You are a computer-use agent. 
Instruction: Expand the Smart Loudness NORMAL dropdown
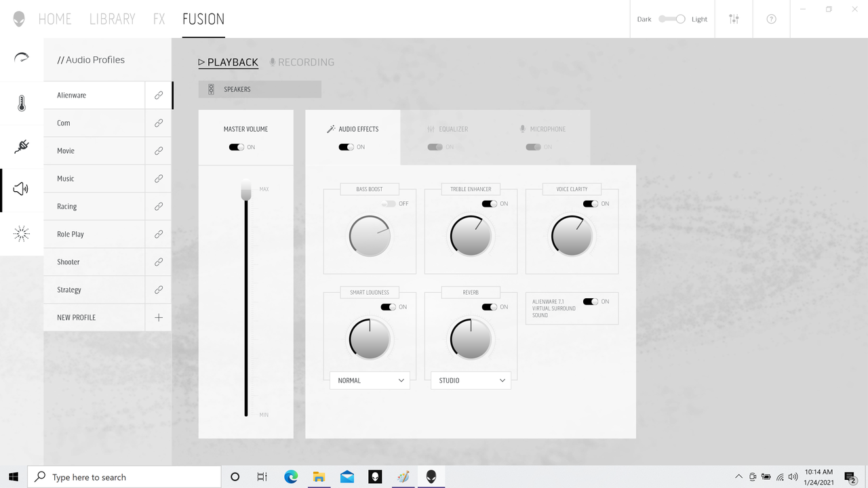point(370,380)
